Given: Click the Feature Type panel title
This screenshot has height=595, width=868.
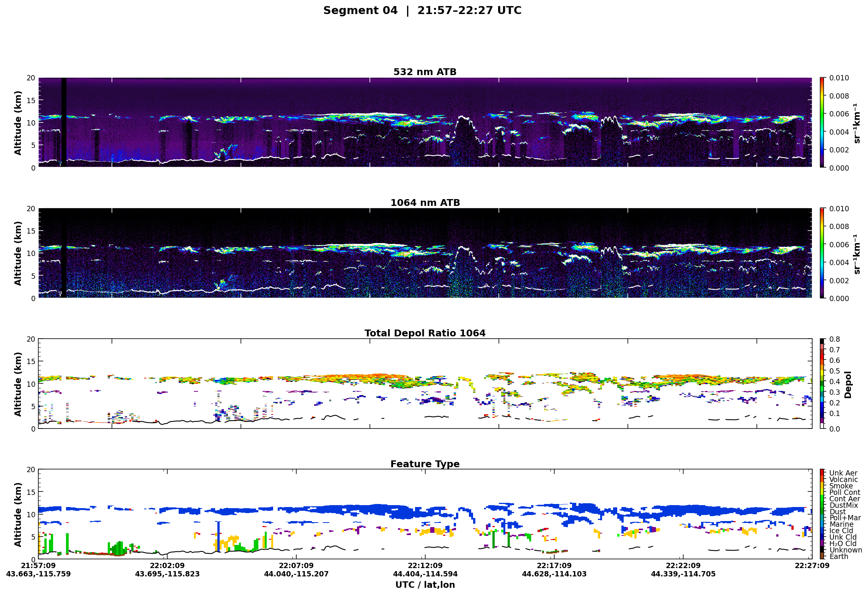Looking at the screenshot, I should click(425, 464).
